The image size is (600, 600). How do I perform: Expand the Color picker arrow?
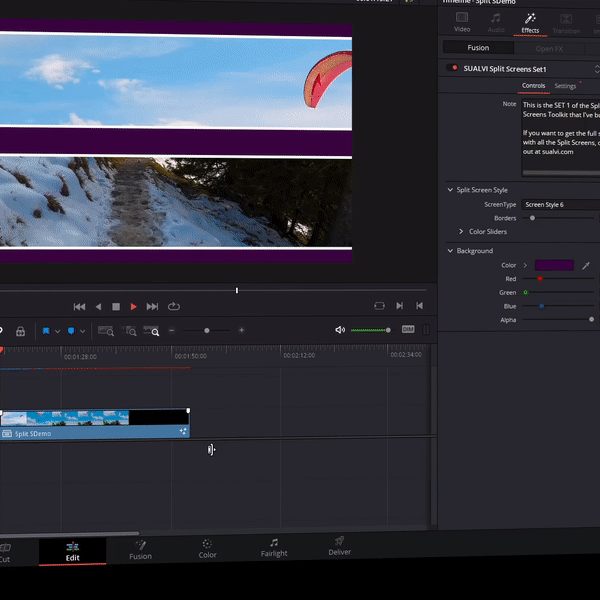pyautogui.click(x=525, y=265)
